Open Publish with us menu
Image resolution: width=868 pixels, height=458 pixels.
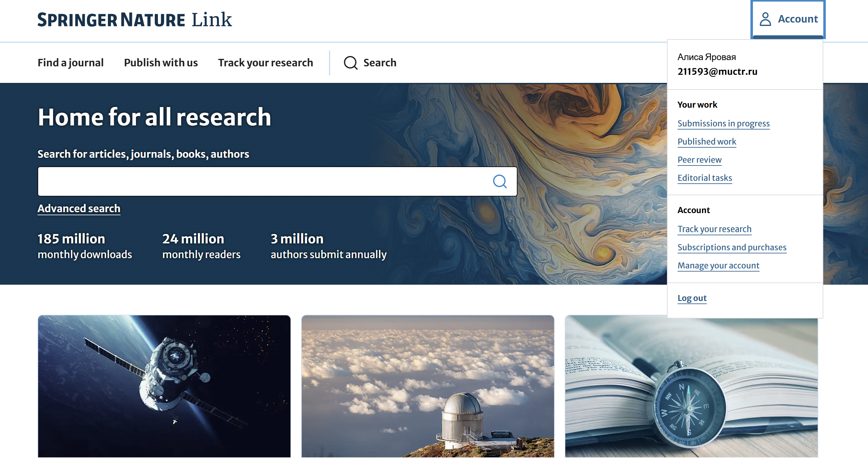[x=161, y=63]
